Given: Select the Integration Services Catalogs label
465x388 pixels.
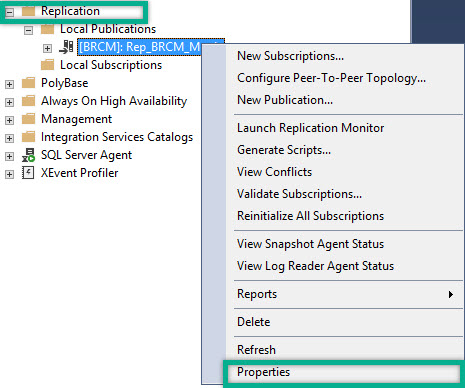Looking at the screenshot, I should pyautogui.click(x=117, y=137).
